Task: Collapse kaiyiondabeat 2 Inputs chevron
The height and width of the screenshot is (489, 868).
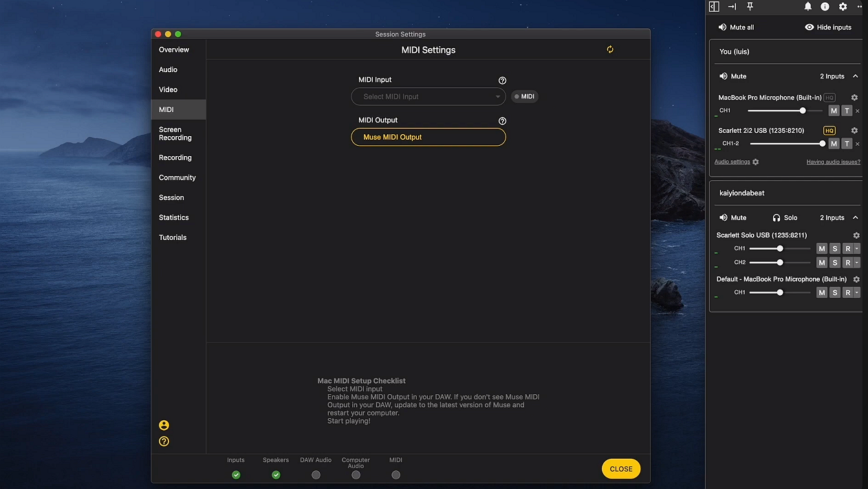Action: tap(855, 217)
